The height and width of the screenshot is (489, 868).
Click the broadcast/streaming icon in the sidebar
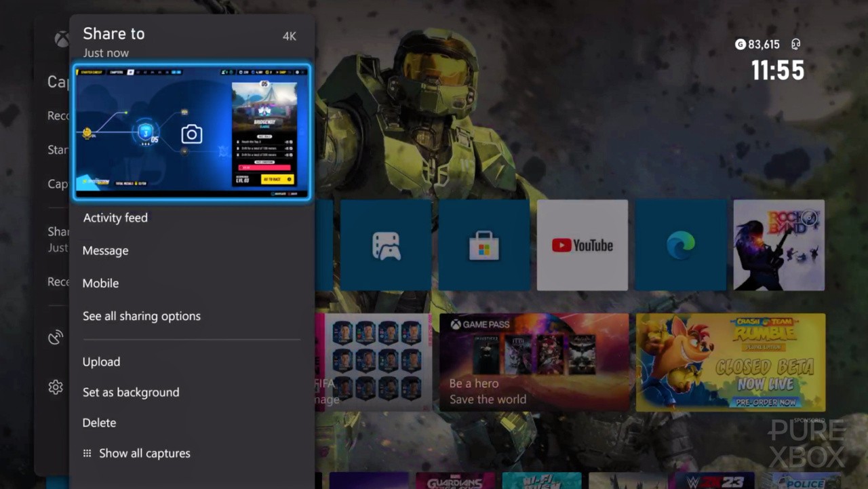point(56,337)
